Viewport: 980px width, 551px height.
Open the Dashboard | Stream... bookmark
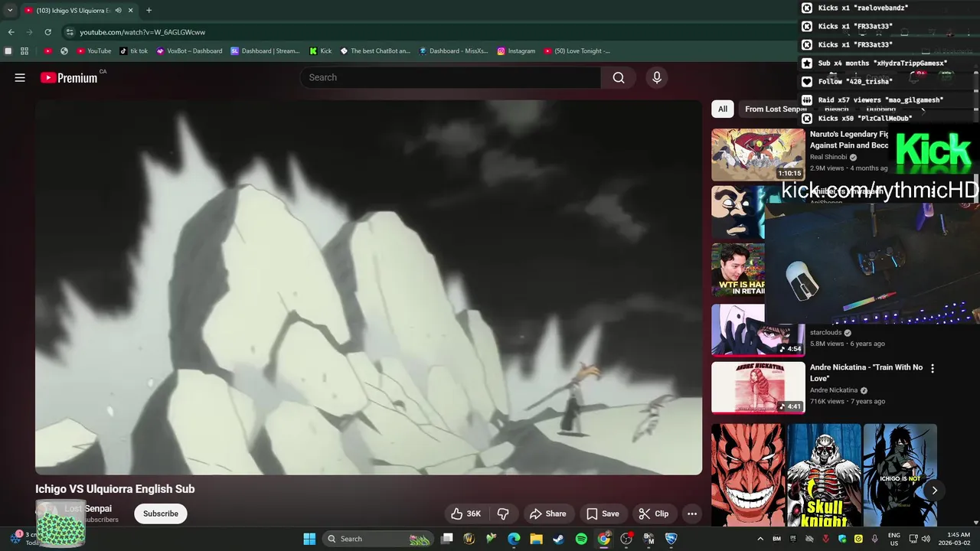(x=265, y=51)
